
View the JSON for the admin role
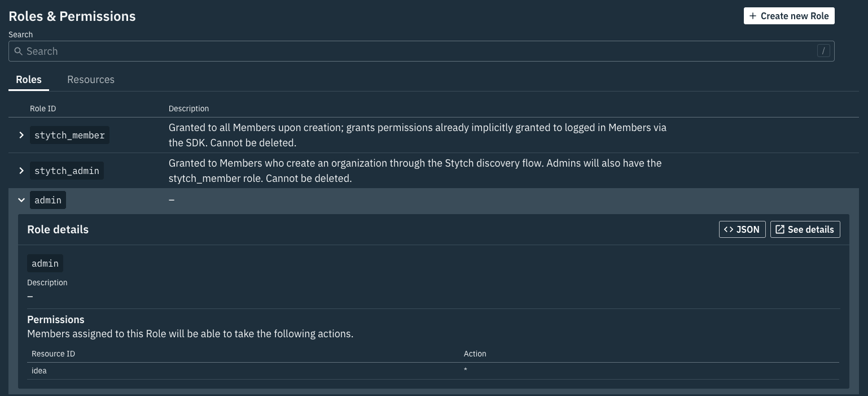[742, 229]
